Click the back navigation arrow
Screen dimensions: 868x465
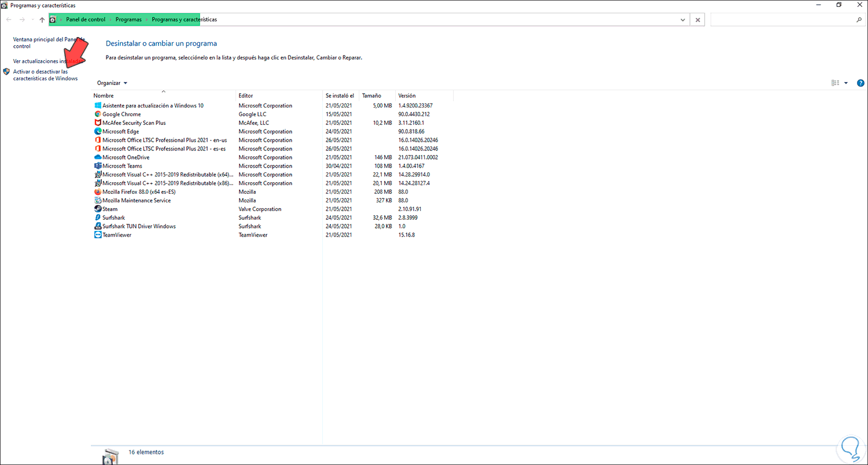(x=8, y=20)
